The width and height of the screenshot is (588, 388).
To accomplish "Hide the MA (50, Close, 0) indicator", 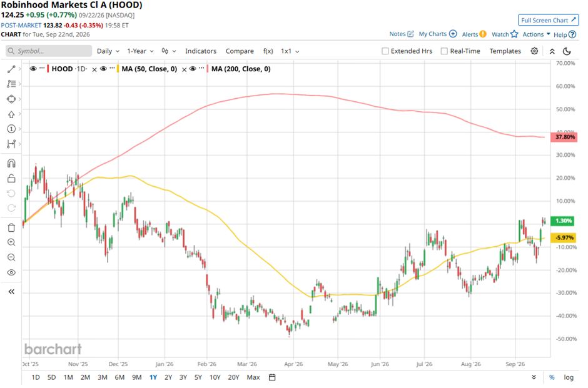I will 103,69.
